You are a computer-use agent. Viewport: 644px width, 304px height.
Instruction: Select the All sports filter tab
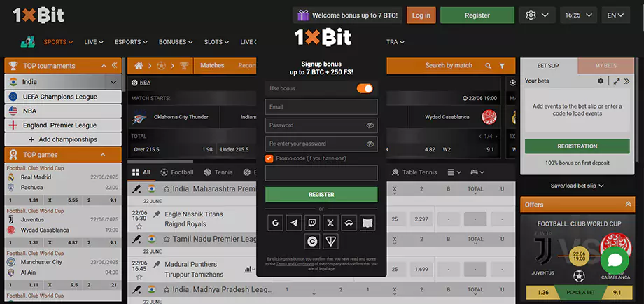[x=141, y=172]
